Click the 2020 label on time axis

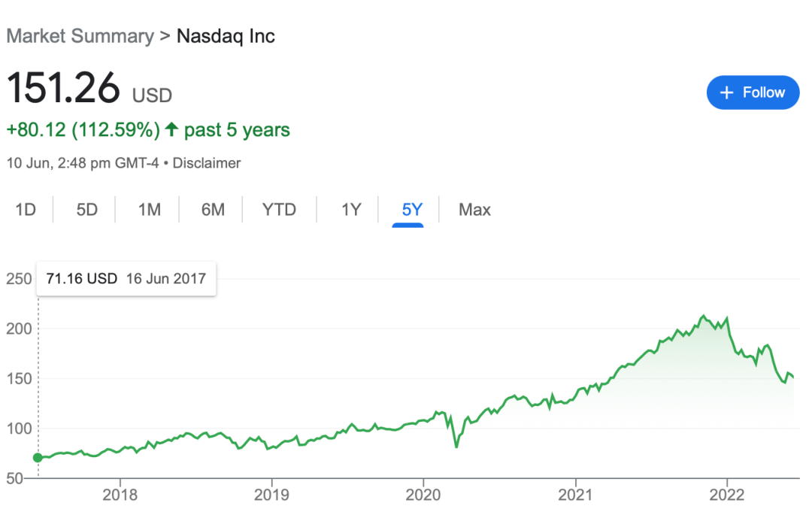pos(423,495)
